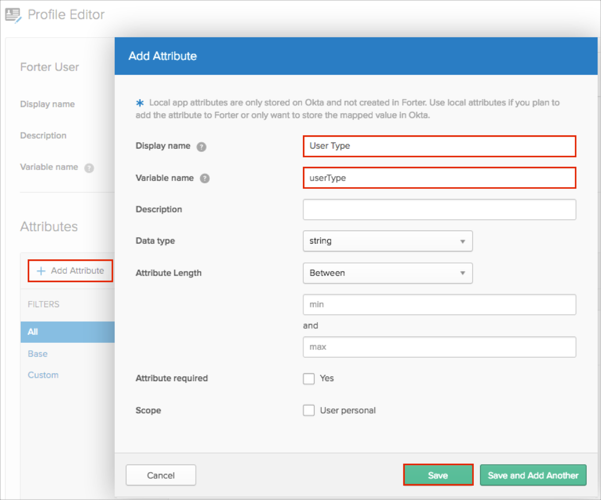Image resolution: width=601 pixels, height=500 pixels.
Task: Click the blue asterisk info icon
Action: point(139,103)
